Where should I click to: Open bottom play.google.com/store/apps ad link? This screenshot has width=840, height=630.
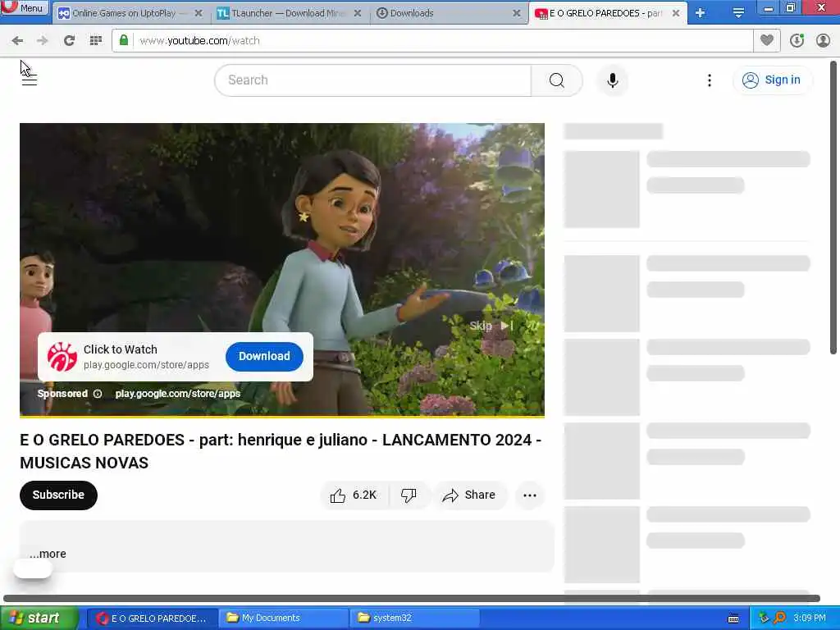tap(178, 394)
